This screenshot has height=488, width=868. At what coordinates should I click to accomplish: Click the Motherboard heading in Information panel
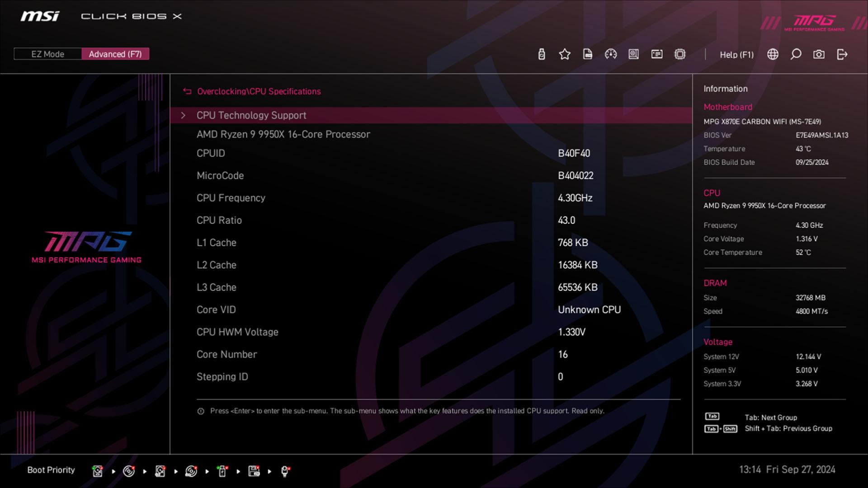[727, 107]
